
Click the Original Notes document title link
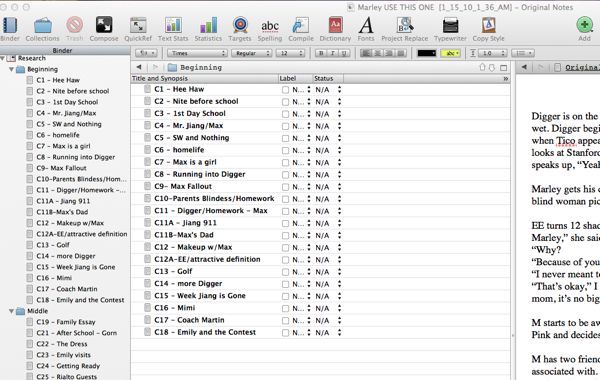click(582, 67)
